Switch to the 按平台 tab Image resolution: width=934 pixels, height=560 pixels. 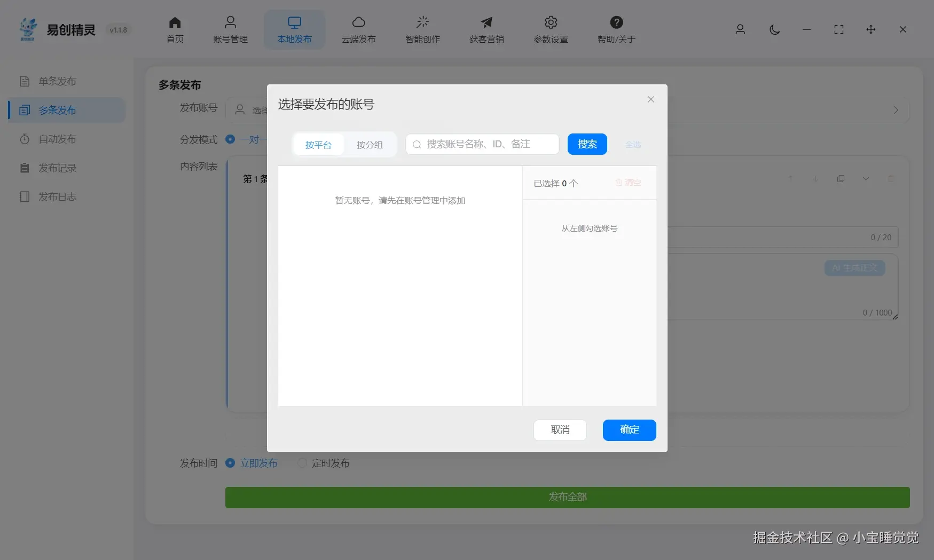(318, 144)
